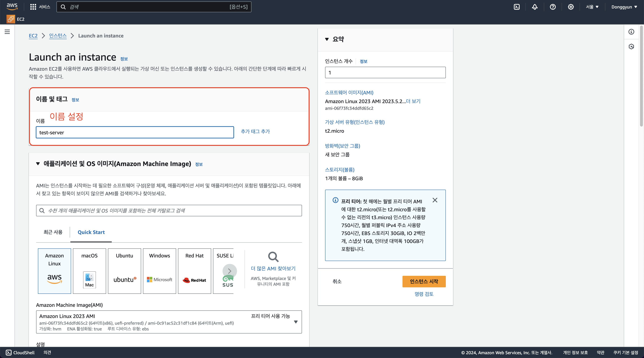Click the 인스턴스 시작 launch button
The image size is (644, 358).
pos(424,281)
